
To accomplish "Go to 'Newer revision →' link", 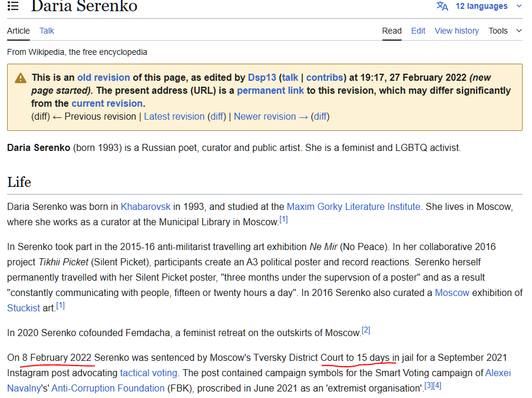I will click(271, 117).
